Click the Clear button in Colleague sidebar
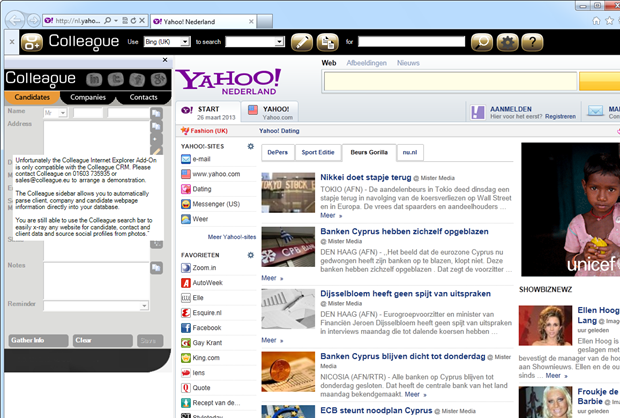 pos(103,340)
